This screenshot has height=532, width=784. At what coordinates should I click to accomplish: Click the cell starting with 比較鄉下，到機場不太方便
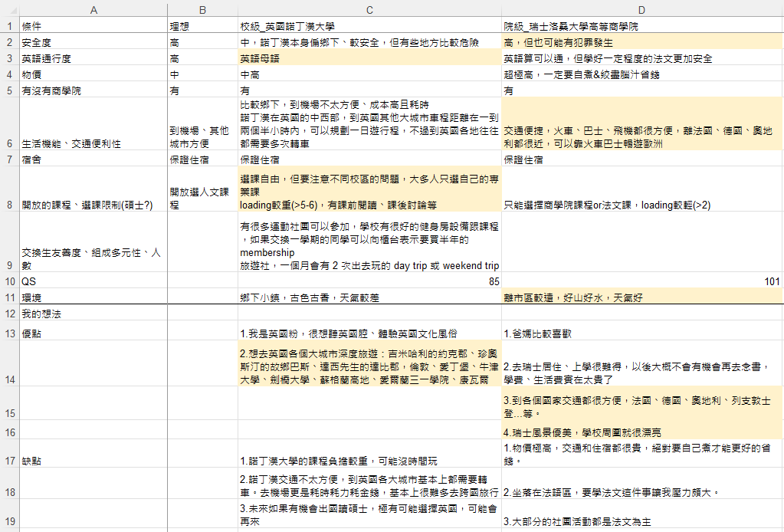pyautogui.click(x=369, y=124)
